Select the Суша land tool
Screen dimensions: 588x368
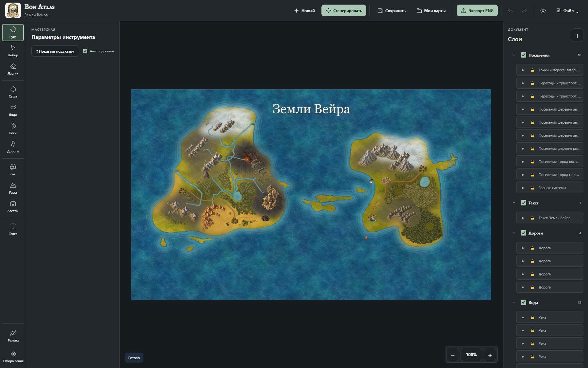point(13,92)
